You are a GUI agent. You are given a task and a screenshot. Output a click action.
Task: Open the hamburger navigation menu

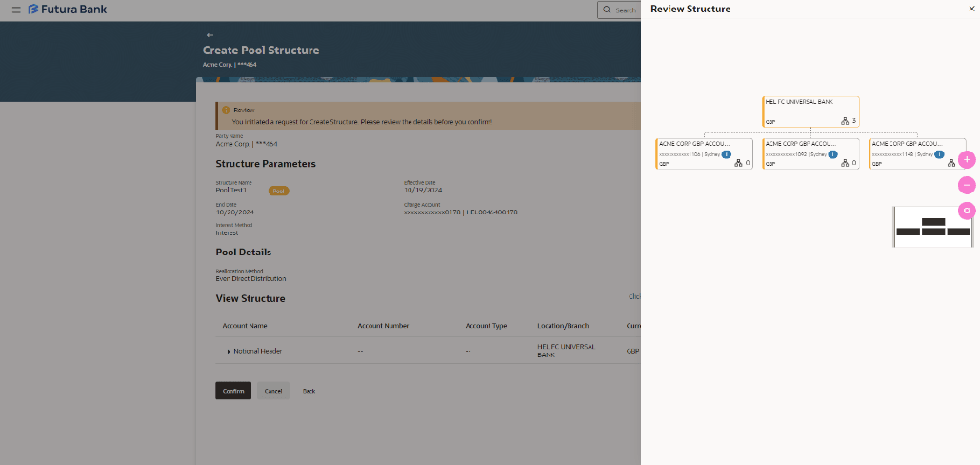click(16, 10)
